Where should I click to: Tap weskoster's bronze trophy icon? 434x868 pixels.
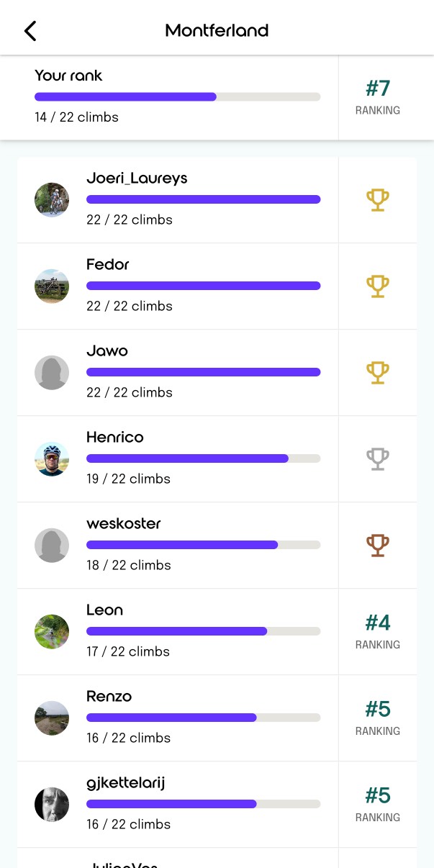pos(378,545)
